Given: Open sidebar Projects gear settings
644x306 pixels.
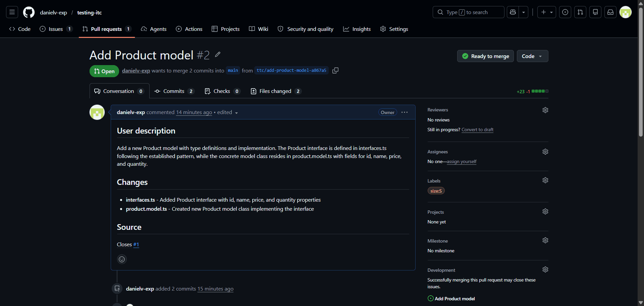Looking at the screenshot, I should click(x=545, y=211).
